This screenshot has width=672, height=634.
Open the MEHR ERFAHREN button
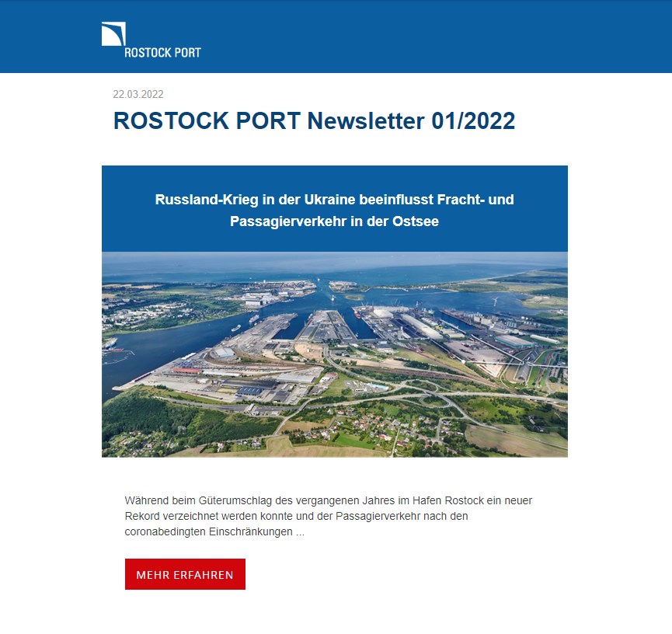click(x=185, y=574)
